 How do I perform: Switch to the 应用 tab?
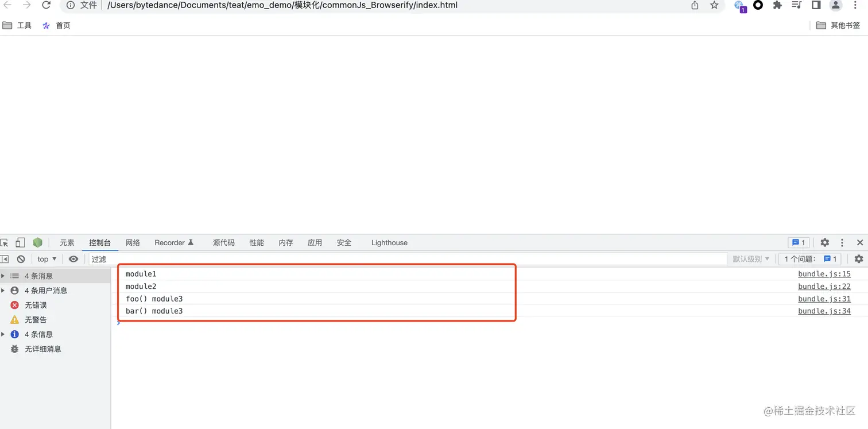315,242
